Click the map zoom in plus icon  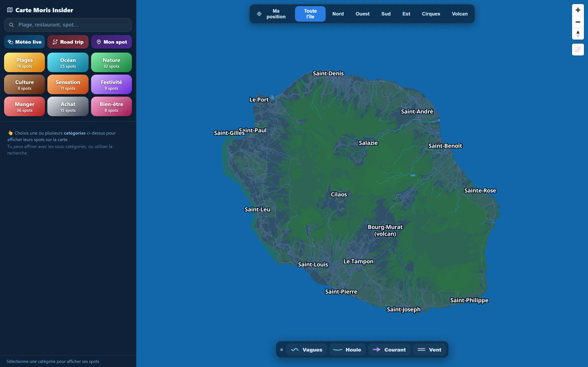(x=578, y=10)
